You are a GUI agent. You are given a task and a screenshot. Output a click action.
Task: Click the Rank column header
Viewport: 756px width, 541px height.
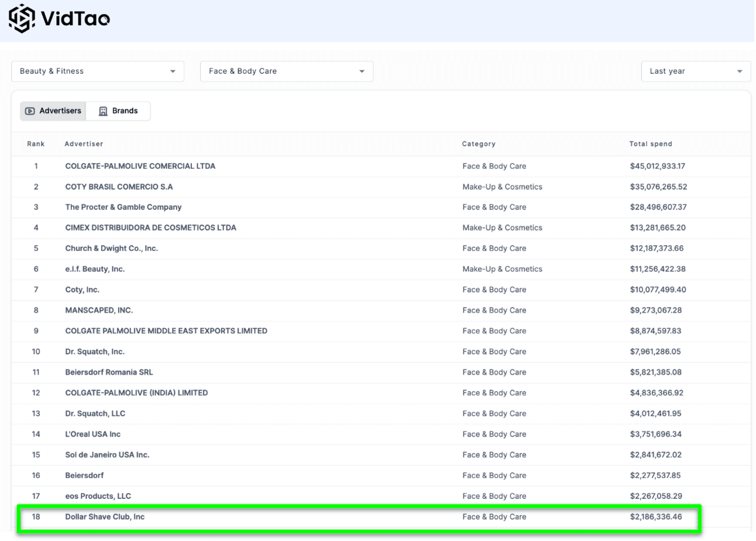tap(36, 144)
